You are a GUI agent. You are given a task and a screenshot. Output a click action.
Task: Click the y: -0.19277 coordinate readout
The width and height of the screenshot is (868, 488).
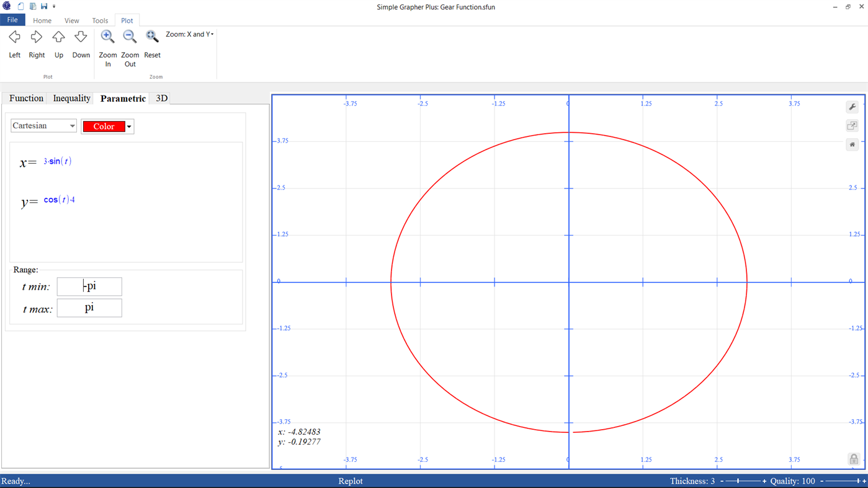(x=299, y=442)
